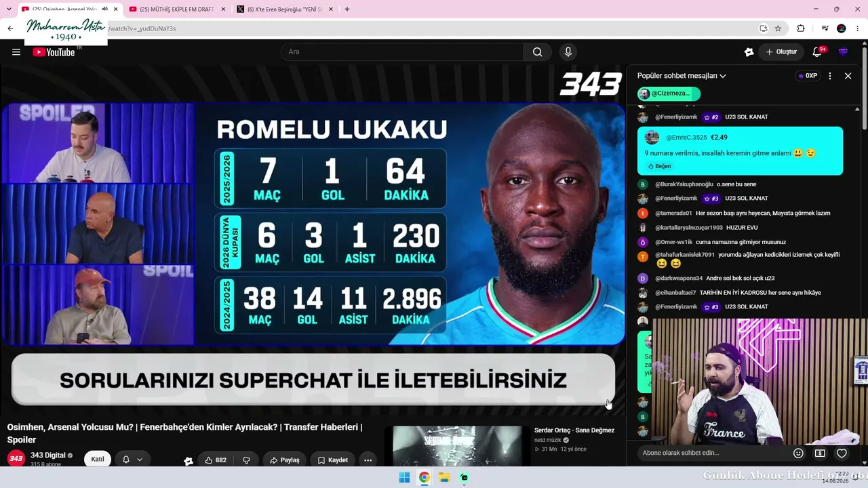Send a heart reaction in chat
This screenshot has width=868, height=488.
842,453
